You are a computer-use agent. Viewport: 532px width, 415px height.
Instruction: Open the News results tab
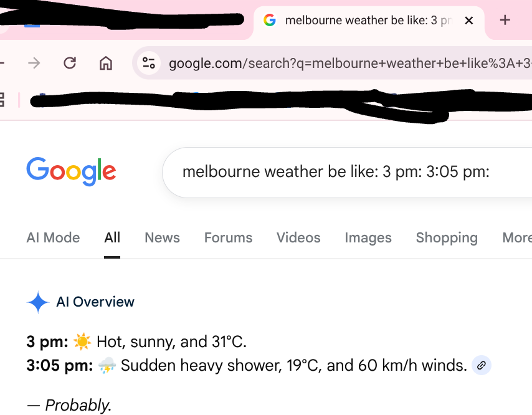162,237
